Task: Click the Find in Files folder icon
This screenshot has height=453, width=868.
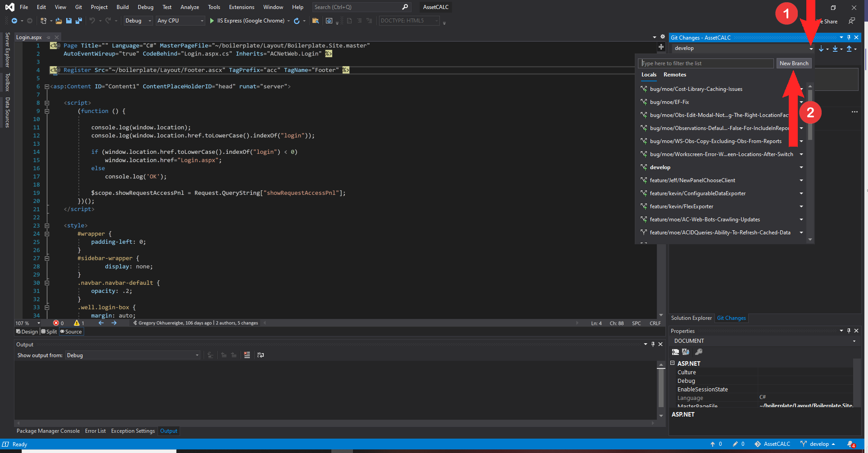Action: [316, 21]
